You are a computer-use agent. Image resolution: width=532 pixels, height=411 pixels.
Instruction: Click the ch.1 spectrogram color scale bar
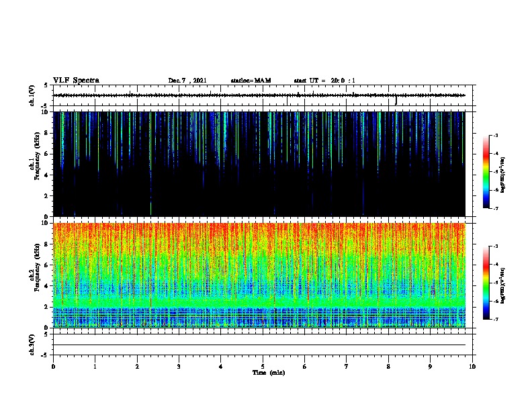coord(486,172)
